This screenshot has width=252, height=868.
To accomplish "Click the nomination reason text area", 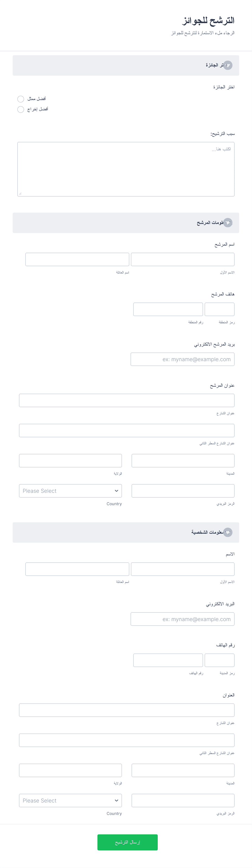I will 126,169.
